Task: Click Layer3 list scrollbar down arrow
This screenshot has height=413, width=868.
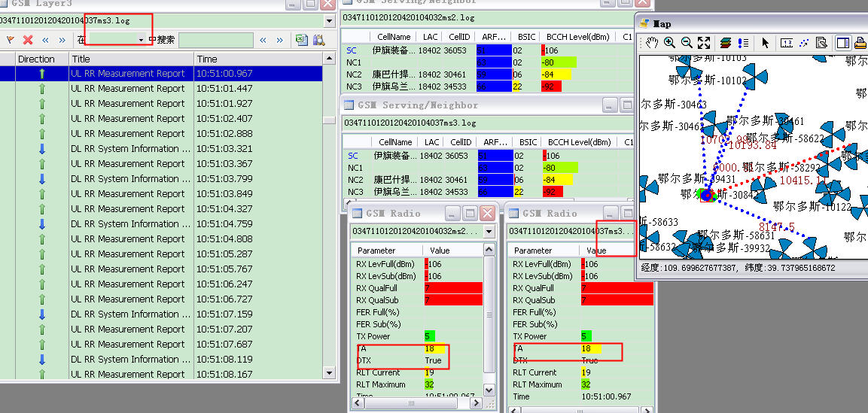Action: pos(330,372)
